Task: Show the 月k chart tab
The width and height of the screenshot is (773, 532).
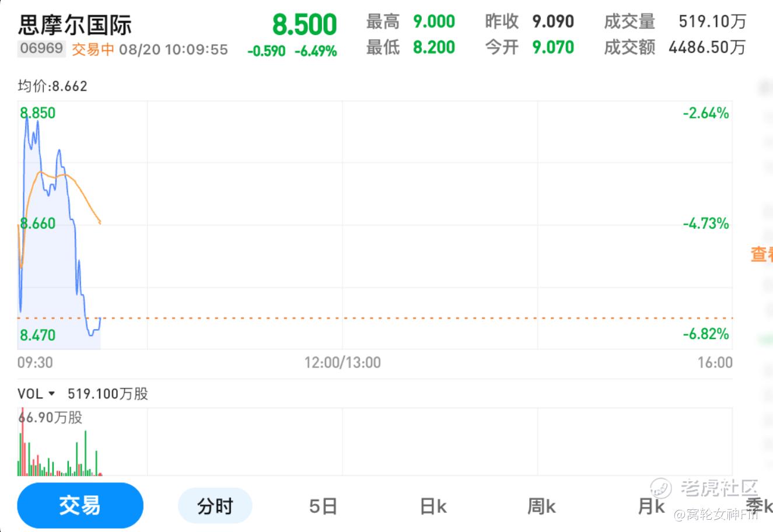Action: click(651, 506)
